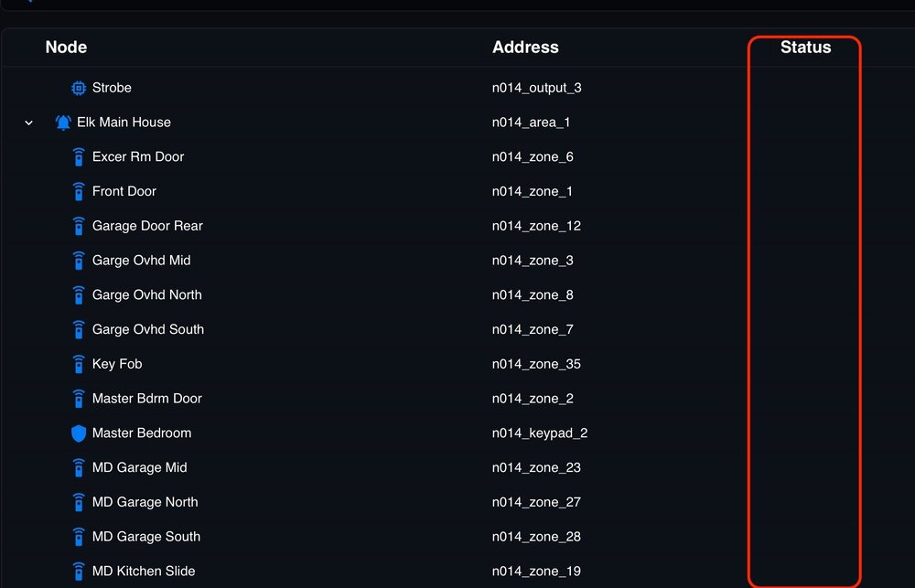Screen dimensions: 915x588
Task: Click the shield keypad icon for Master Bedroom
Action: coord(79,433)
